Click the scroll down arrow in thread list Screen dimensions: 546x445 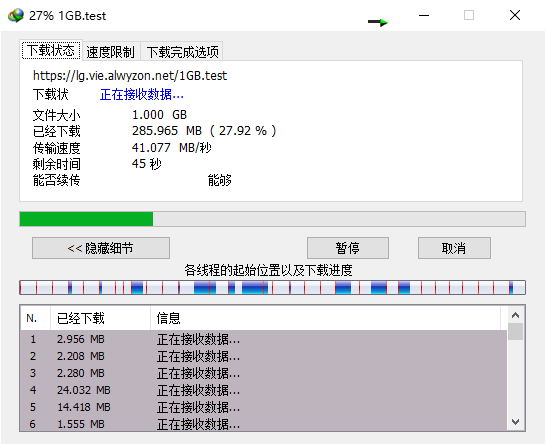click(x=515, y=422)
